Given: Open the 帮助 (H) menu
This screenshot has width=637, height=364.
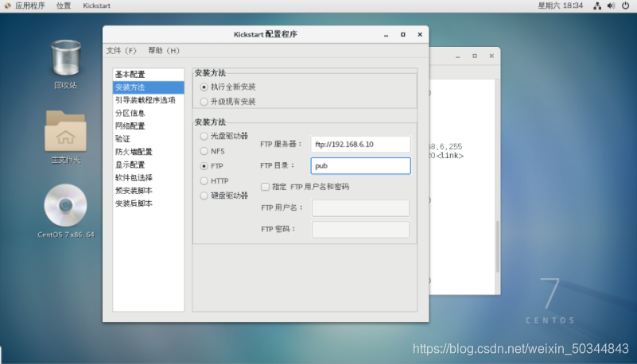Looking at the screenshot, I should pyautogui.click(x=164, y=51).
